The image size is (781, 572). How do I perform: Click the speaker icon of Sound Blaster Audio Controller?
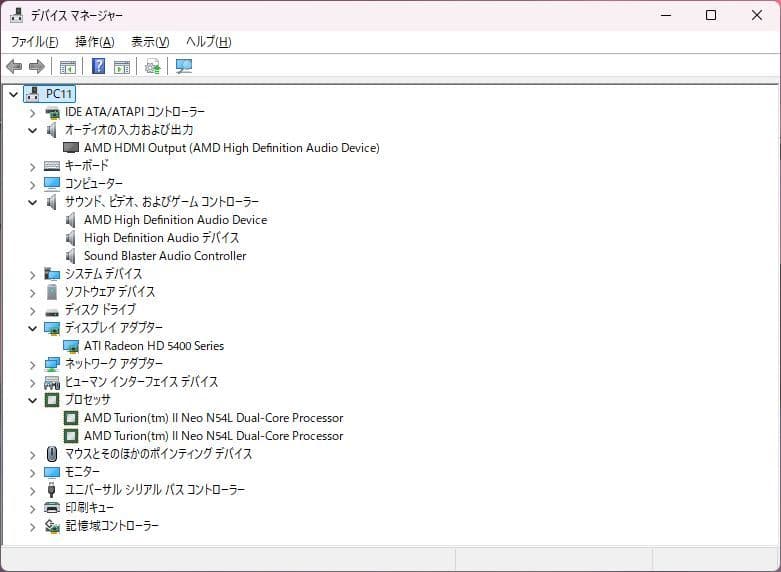coord(71,256)
